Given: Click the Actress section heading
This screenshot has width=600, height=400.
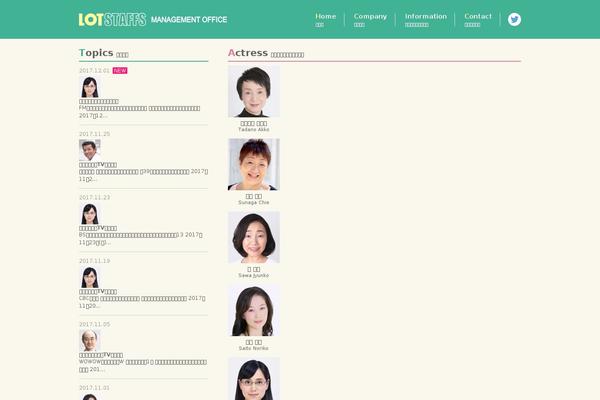Looking at the screenshot, I should point(266,53).
